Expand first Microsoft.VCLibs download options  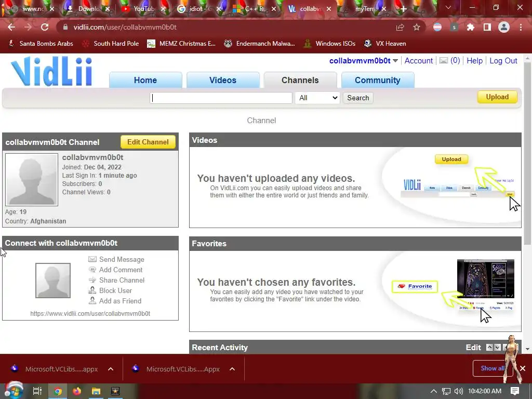tap(111, 369)
